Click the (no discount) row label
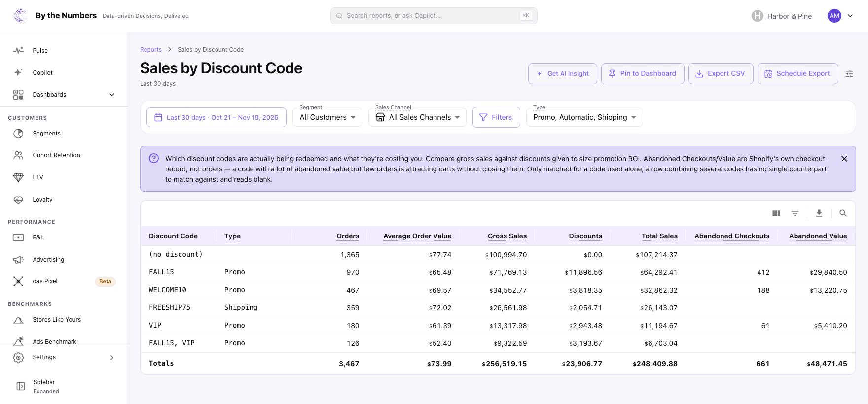Image resolution: width=868 pixels, height=404 pixels. tap(176, 255)
